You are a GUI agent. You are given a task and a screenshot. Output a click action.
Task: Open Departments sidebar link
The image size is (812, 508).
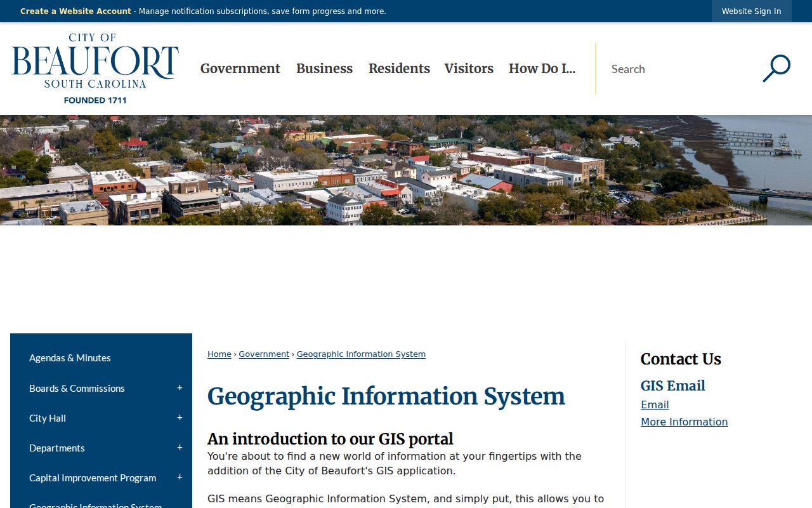(x=57, y=448)
